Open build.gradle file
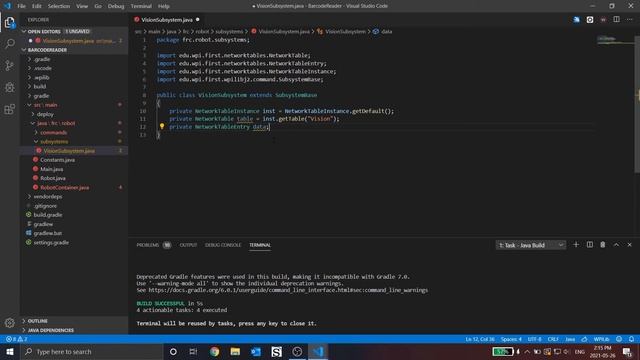The image size is (640, 360). point(48,215)
